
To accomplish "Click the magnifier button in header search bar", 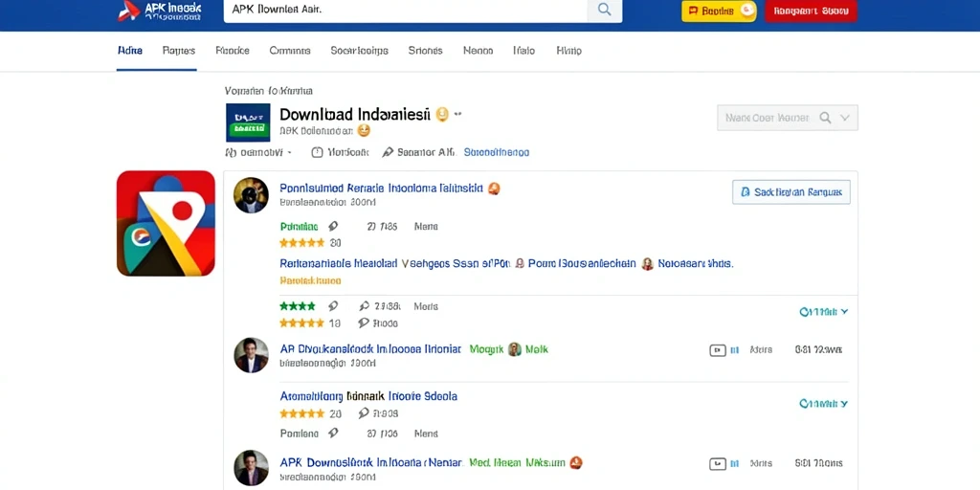I will click(x=605, y=10).
